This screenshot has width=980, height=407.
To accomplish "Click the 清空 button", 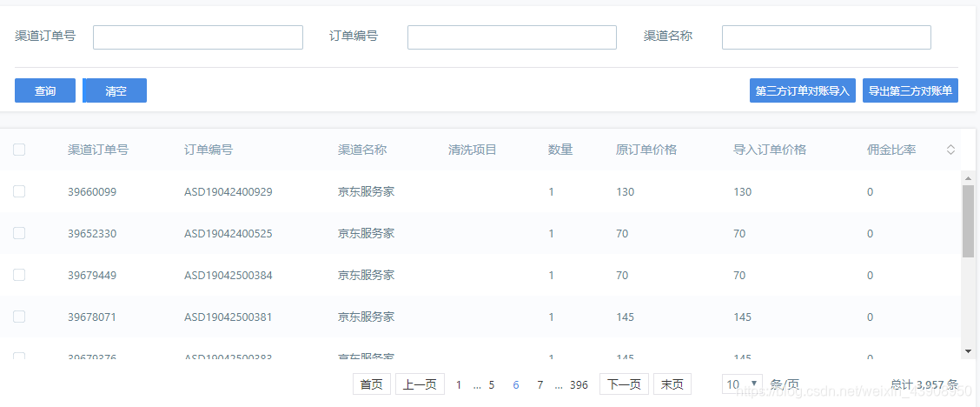I will click(x=115, y=90).
